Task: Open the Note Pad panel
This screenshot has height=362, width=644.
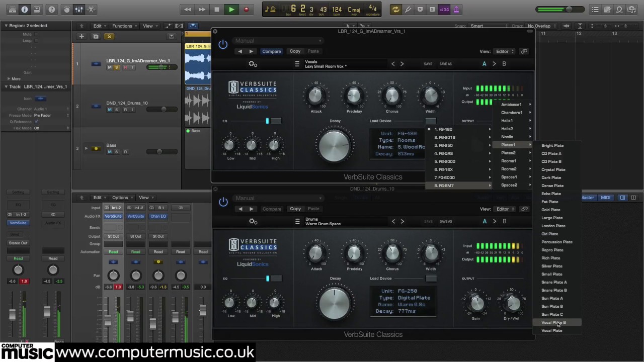Action: click(x=608, y=10)
